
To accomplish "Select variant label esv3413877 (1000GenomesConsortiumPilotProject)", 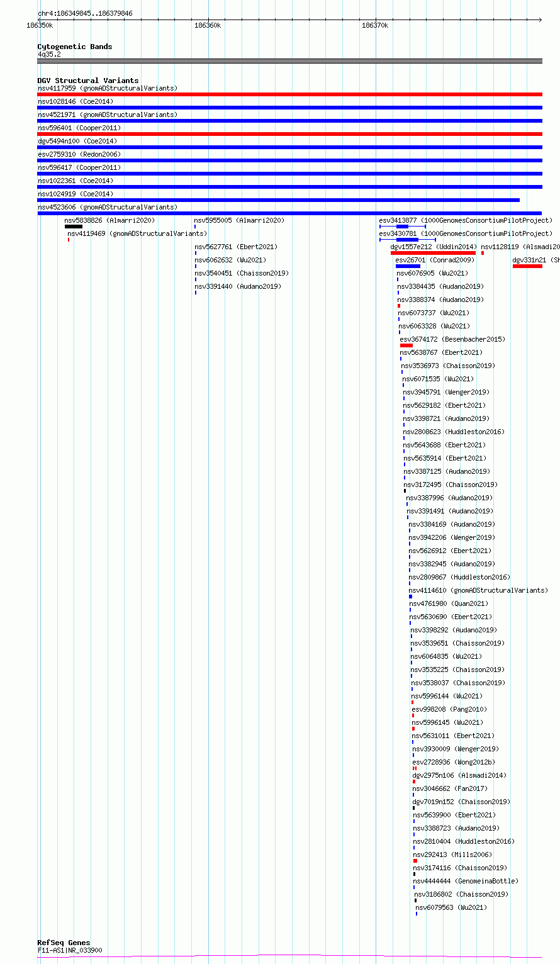I will (x=466, y=220).
